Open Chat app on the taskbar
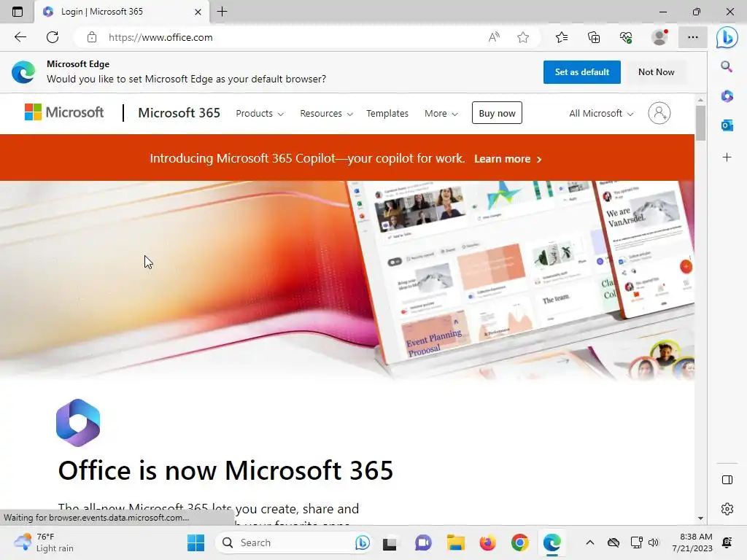Viewport: 747px width, 560px height. pos(422,542)
